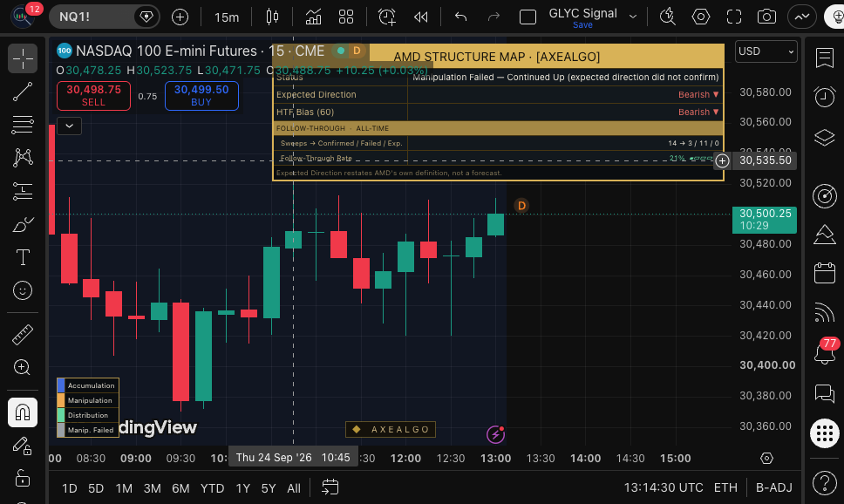The image size is (844, 504).
Task: Enter fullscreen chart mode
Action: (x=733, y=17)
